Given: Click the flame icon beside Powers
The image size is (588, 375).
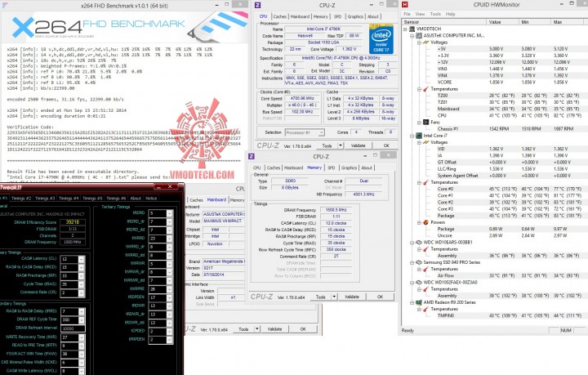Looking at the screenshot, I should point(425,222).
